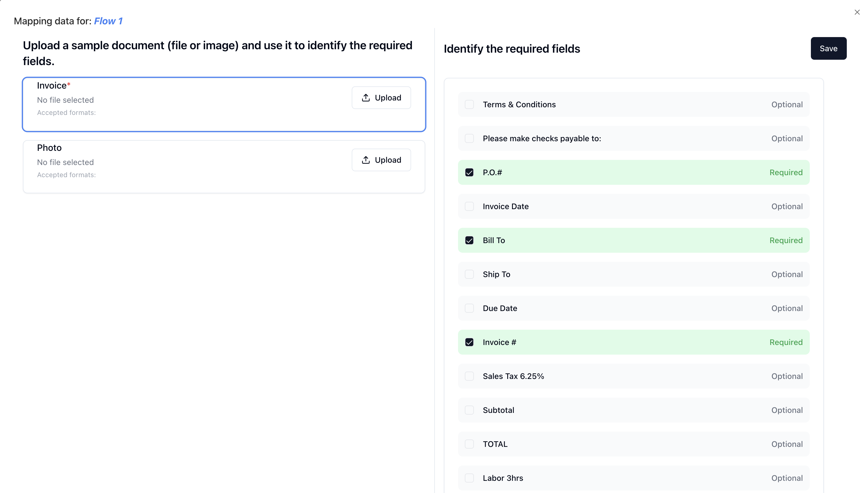Check the Sales Tax 6.25% box
Viewport: 868px width, 493px height.
point(469,376)
